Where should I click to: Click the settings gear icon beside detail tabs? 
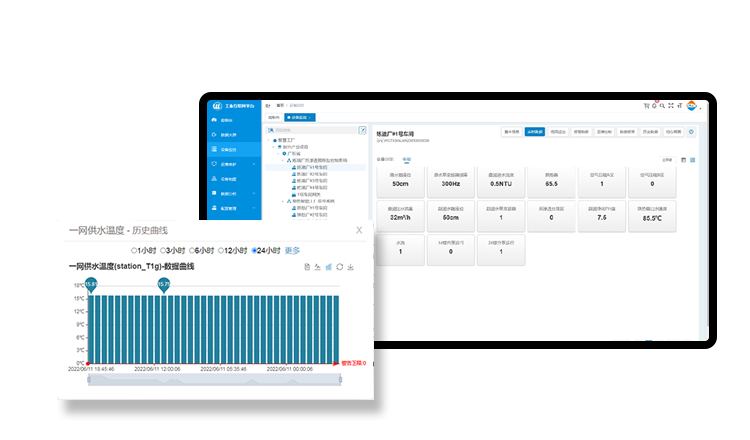click(x=691, y=131)
